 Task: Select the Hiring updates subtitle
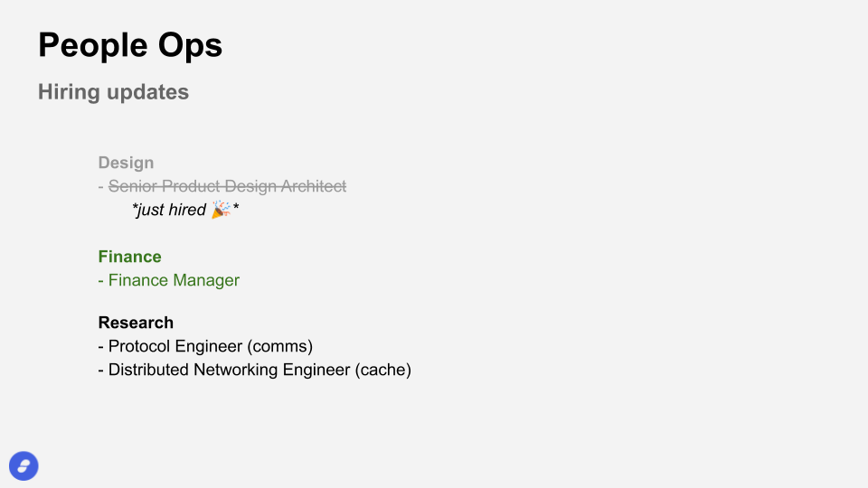(114, 92)
